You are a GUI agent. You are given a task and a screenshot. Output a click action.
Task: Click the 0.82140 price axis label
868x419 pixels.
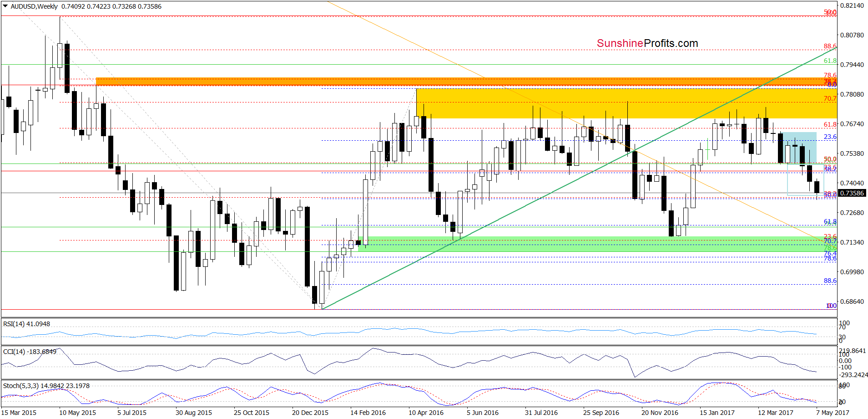click(x=852, y=5)
